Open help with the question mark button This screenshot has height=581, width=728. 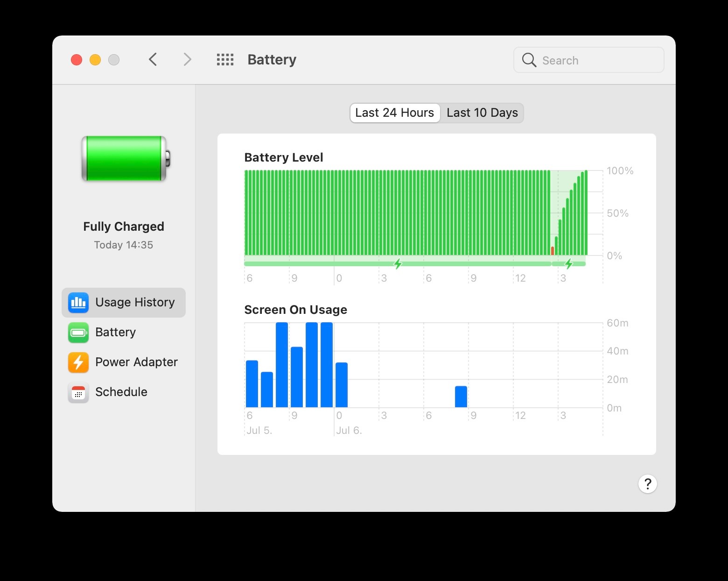[648, 484]
